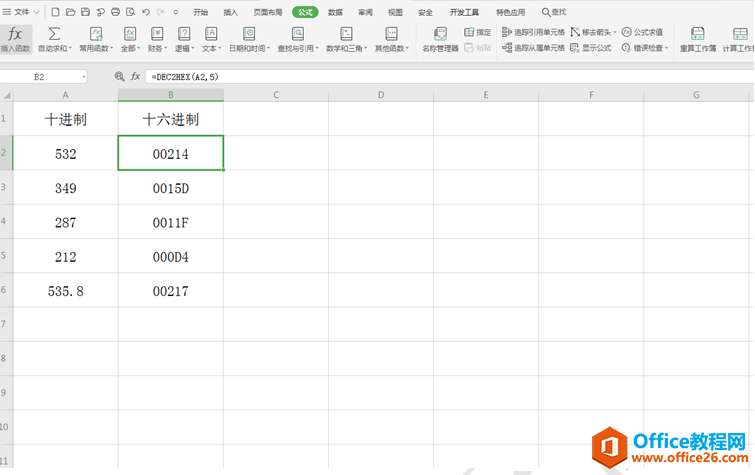The width and height of the screenshot is (755, 475).
Task: Click the undo arrow in quick access toolbar
Action: tap(146, 12)
